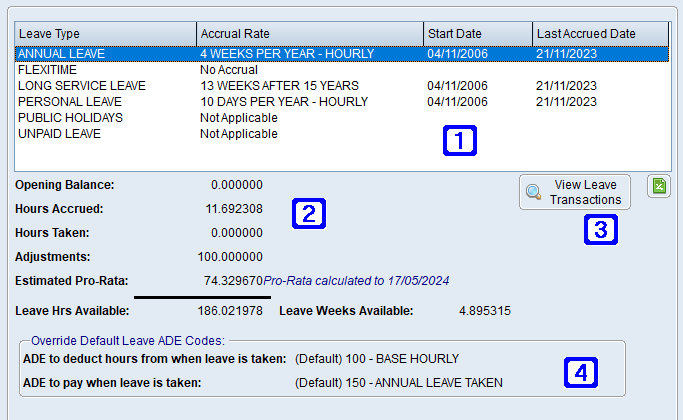This screenshot has height=420, width=683.
Task: Click the 10 DAYS PER YEAR - HOURLY cell
Action: point(284,102)
